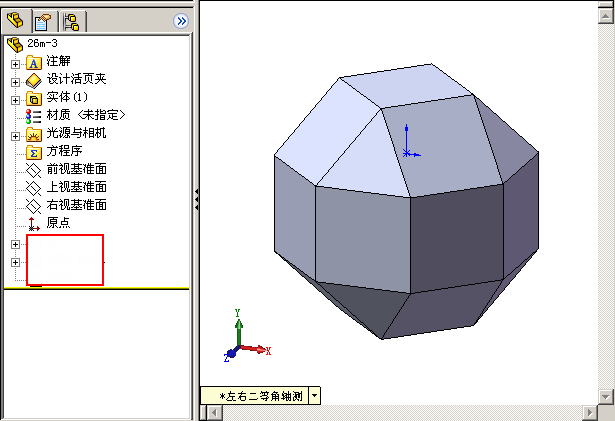Click the 前视基准面 plane icon
Viewport: 615px width, 421px height.
pos(34,170)
